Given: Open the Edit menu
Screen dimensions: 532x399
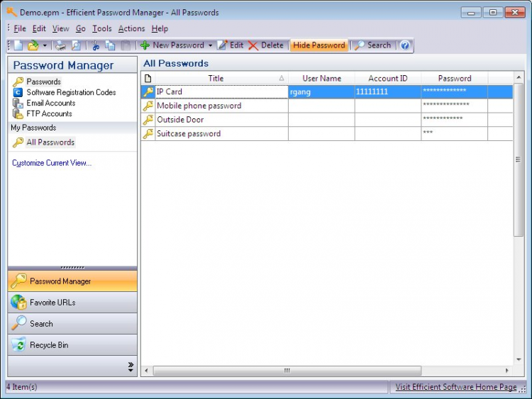Looking at the screenshot, I should (39, 29).
